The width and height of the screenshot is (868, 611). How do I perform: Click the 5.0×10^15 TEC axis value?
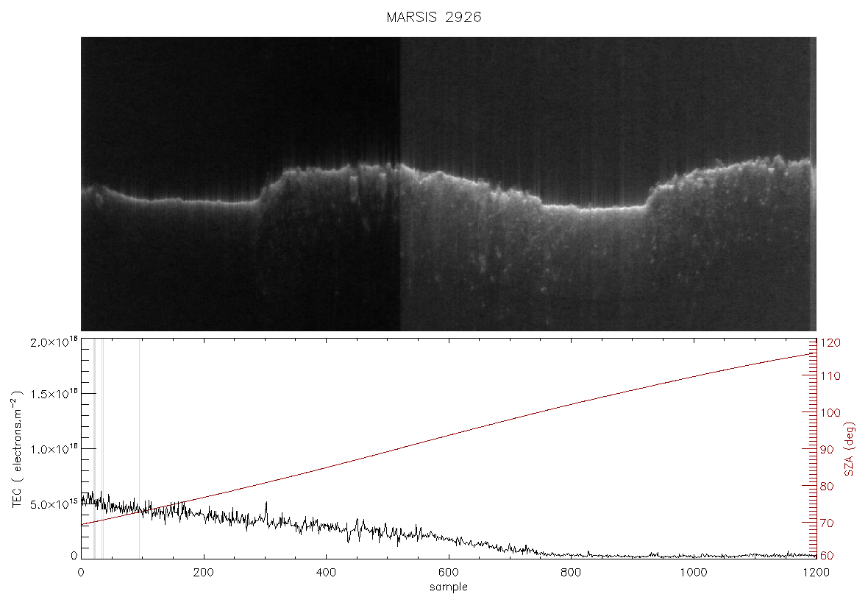[x=54, y=504]
